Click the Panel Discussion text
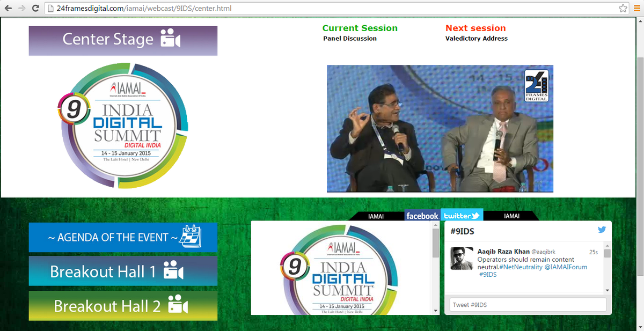 (x=350, y=39)
